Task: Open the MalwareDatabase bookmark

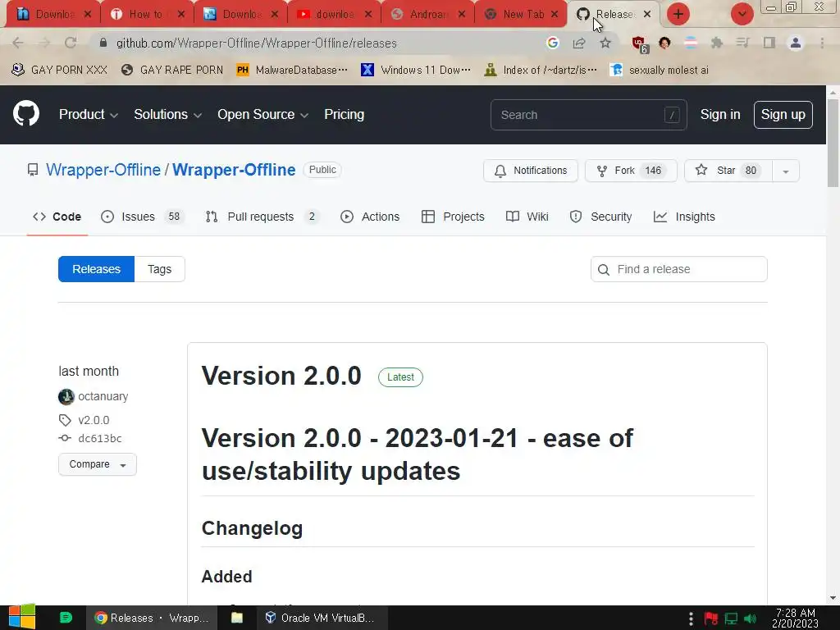Action: click(292, 70)
